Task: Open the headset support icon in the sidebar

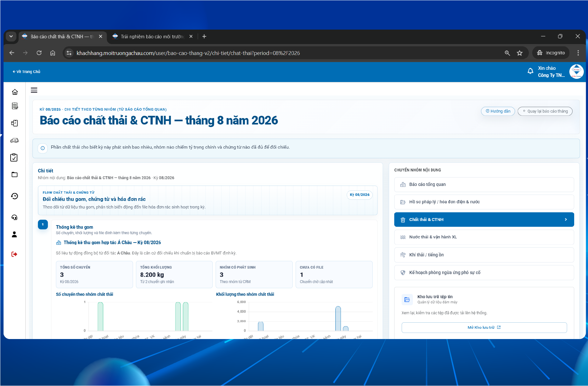Action: pyautogui.click(x=14, y=217)
